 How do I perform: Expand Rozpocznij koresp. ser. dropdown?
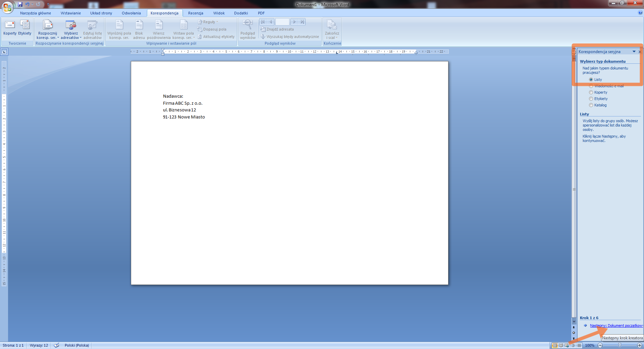pyautogui.click(x=48, y=35)
